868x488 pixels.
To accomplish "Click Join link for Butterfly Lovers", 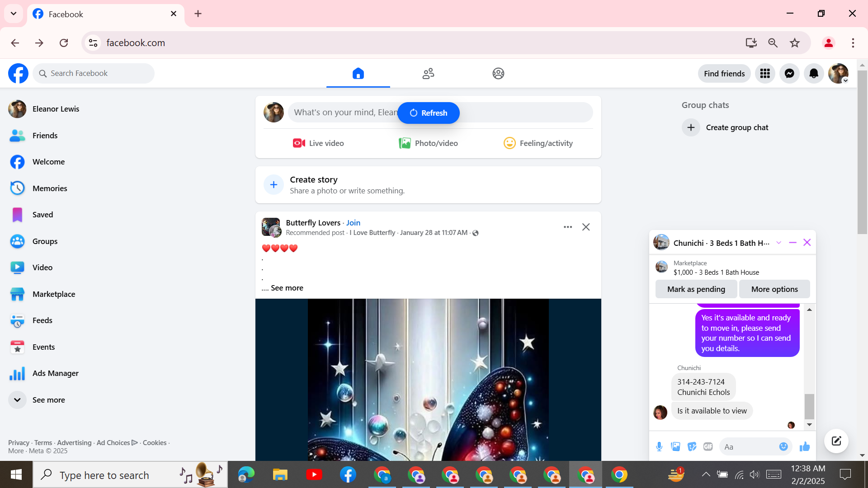I will [353, 223].
